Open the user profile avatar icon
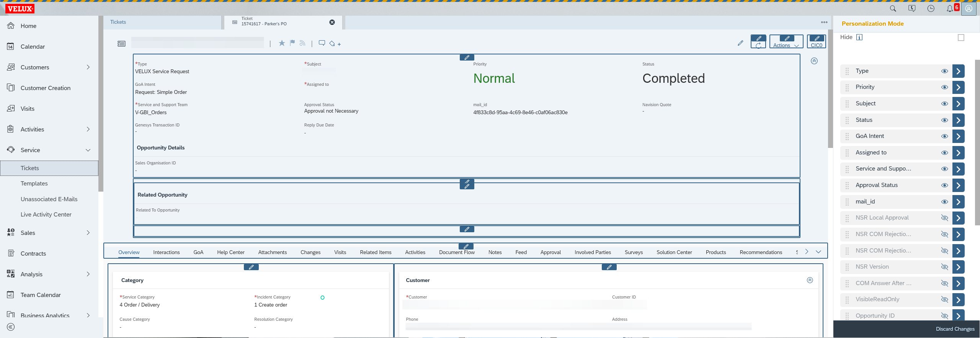 [969, 8]
